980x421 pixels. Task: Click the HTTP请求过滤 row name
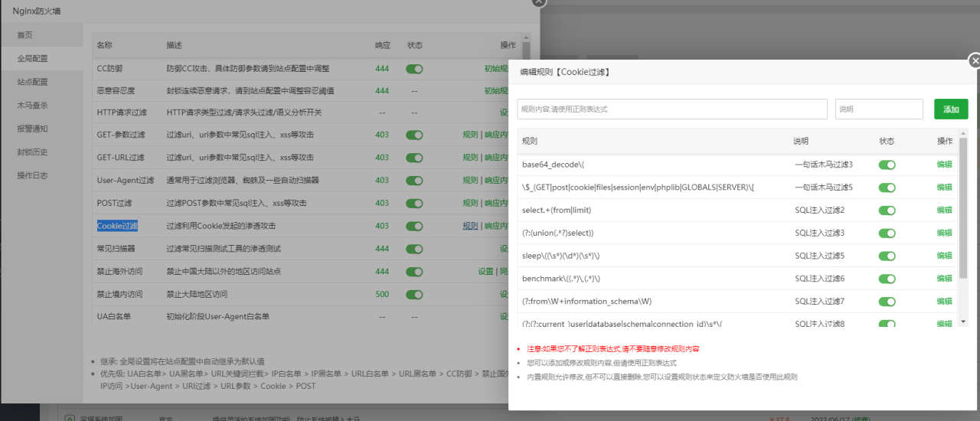(122, 113)
